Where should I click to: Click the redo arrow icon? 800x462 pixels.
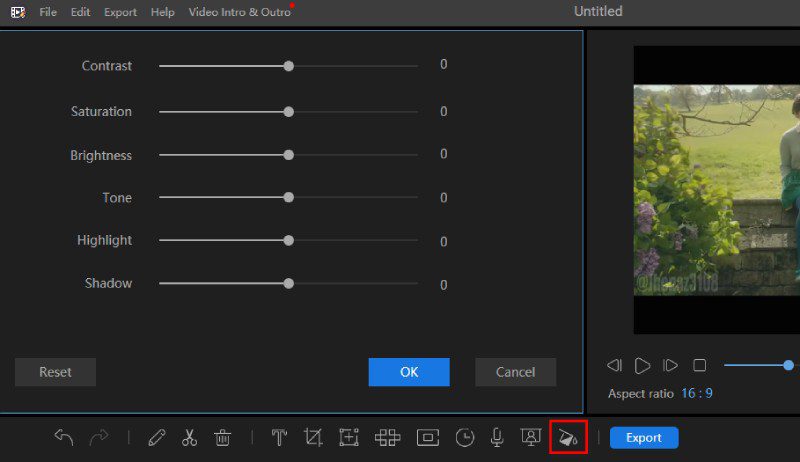[99, 438]
